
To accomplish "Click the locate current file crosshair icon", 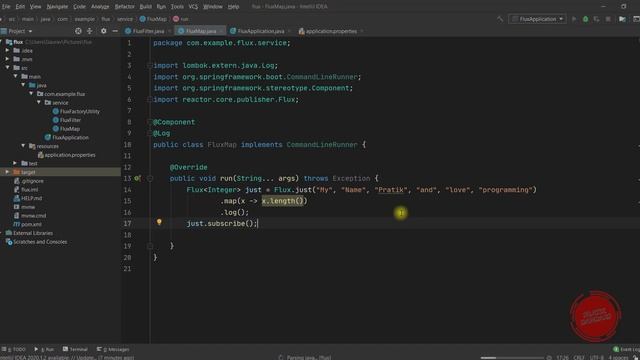I will 78,31.
